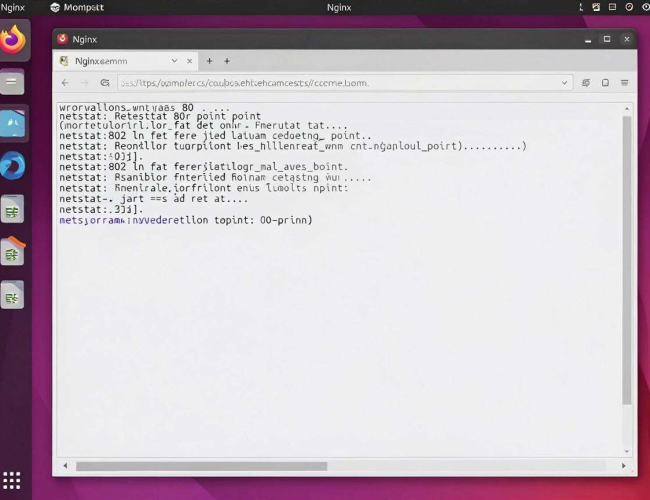Close the Nginx window

point(627,39)
